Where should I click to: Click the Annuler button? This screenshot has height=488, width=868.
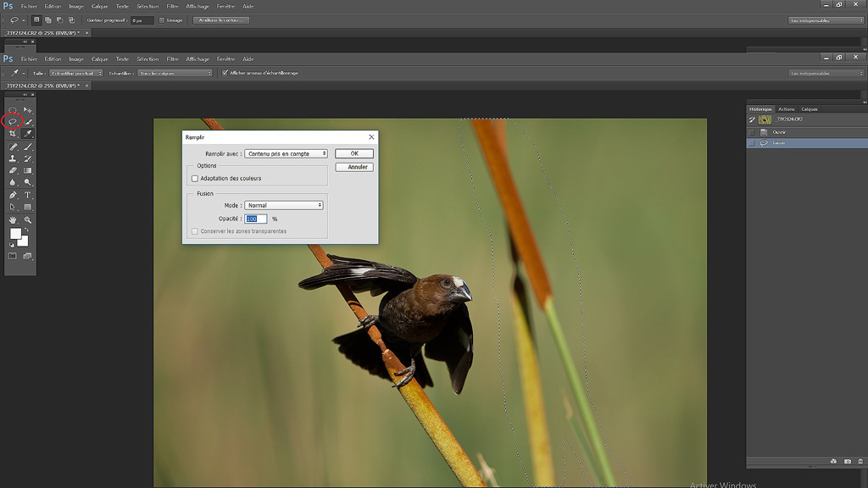point(354,167)
